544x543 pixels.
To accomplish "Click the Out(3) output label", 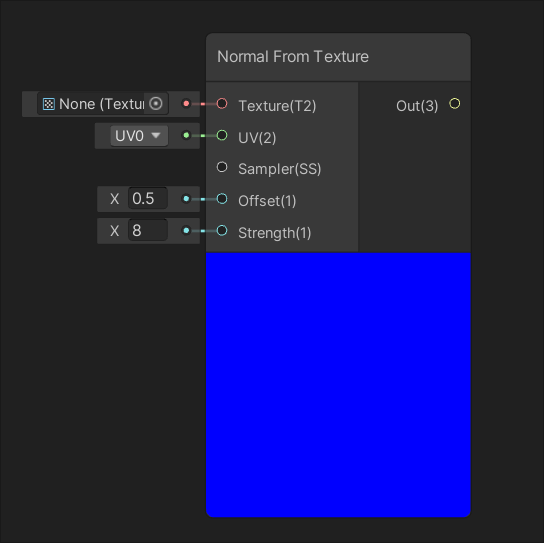I will pyautogui.click(x=417, y=106).
